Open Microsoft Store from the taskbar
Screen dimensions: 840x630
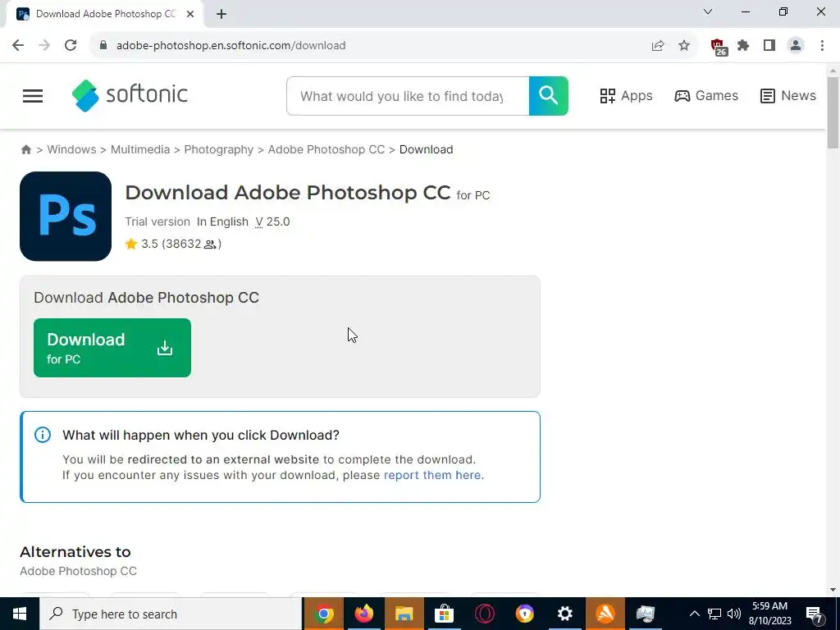[x=444, y=614]
